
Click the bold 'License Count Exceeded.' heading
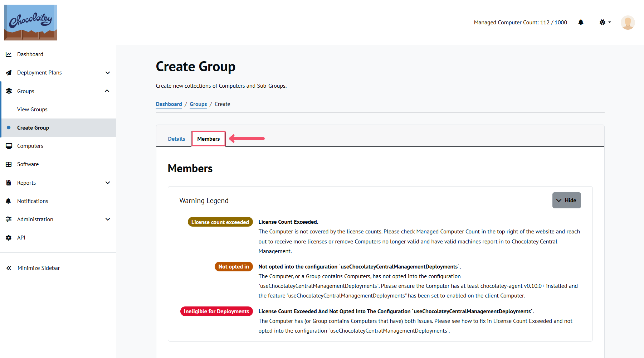(x=288, y=222)
